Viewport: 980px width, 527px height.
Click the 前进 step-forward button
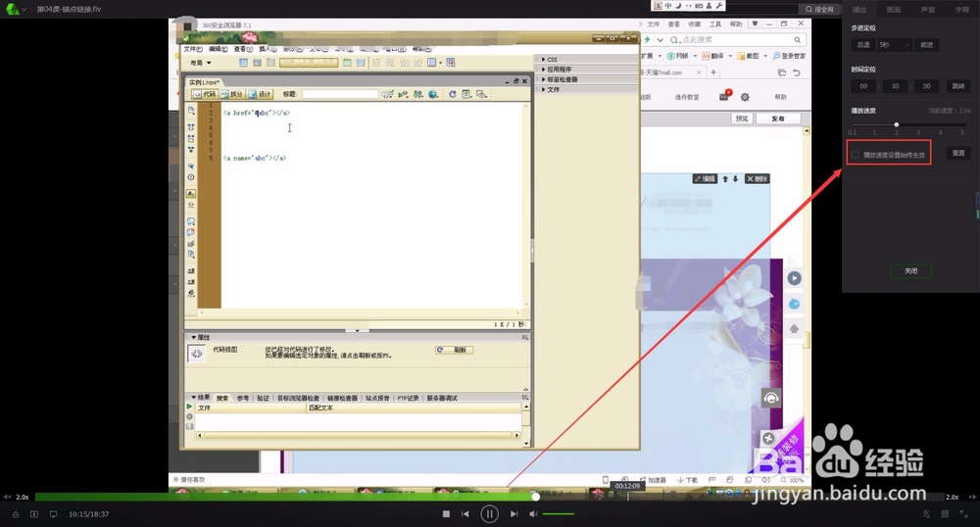(x=927, y=45)
